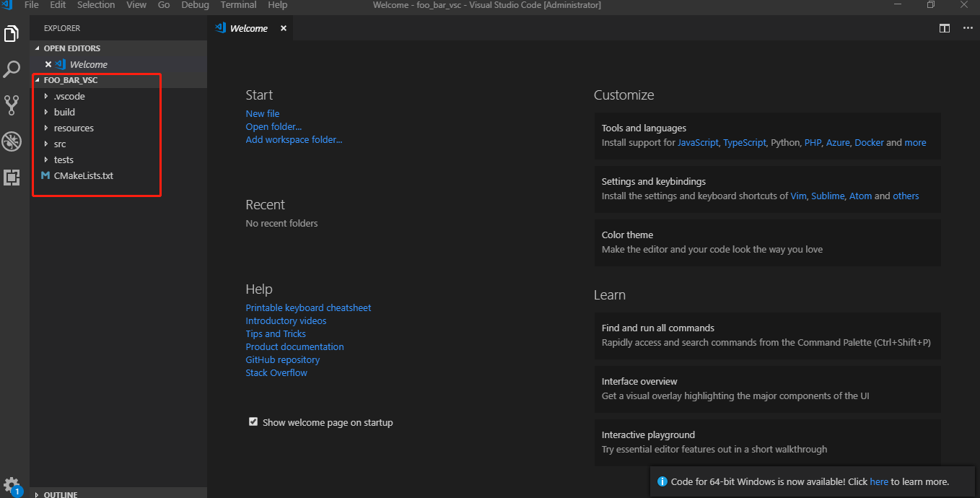Open the Help menu
This screenshot has height=498, width=980.
[277, 5]
